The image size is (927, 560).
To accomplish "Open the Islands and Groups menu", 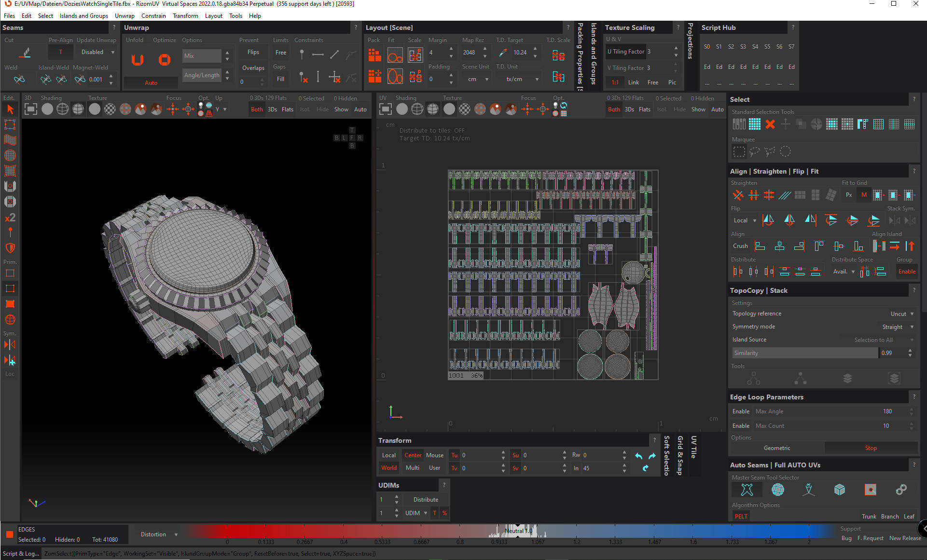I will click(x=83, y=16).
